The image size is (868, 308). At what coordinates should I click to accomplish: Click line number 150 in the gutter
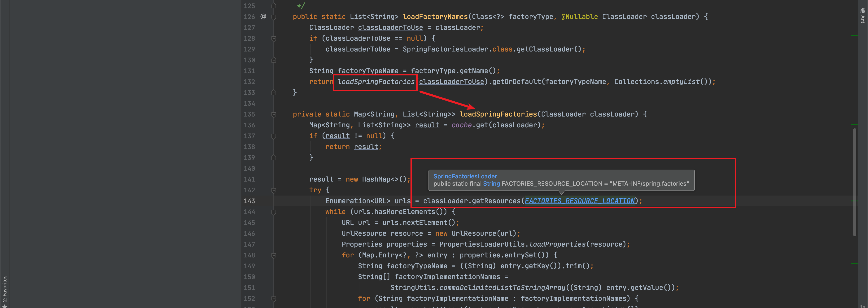click(x=249, y=277)
